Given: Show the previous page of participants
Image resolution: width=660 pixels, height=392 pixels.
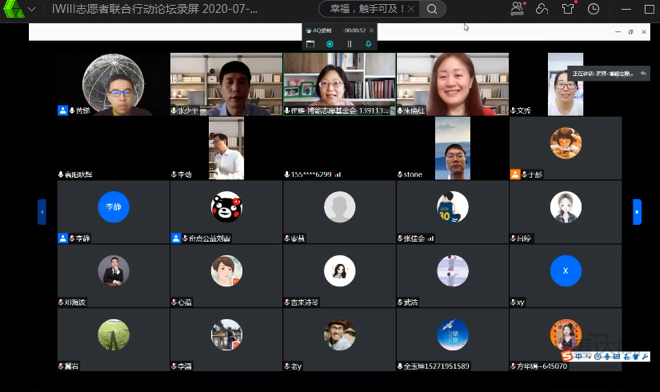Looking at the screenshot, I should (42, 212).
